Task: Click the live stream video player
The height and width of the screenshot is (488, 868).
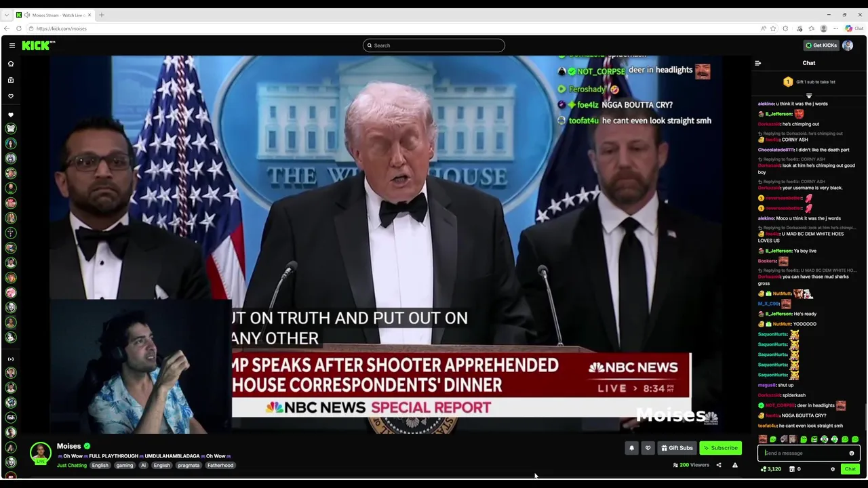Action: (386, 244)
